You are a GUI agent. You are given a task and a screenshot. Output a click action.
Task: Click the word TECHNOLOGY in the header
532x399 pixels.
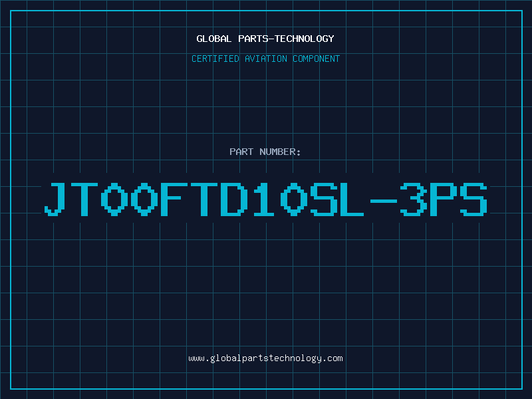click(305, 39)
